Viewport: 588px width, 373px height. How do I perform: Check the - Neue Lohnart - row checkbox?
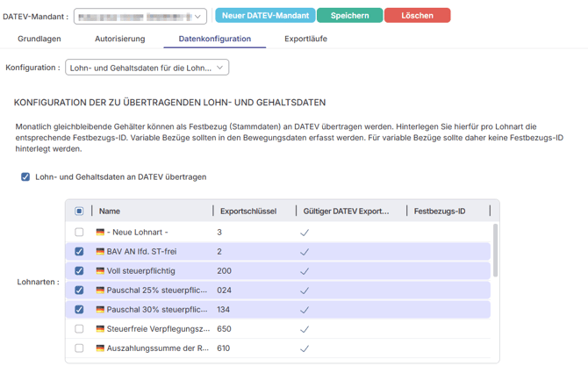point(79,232)
